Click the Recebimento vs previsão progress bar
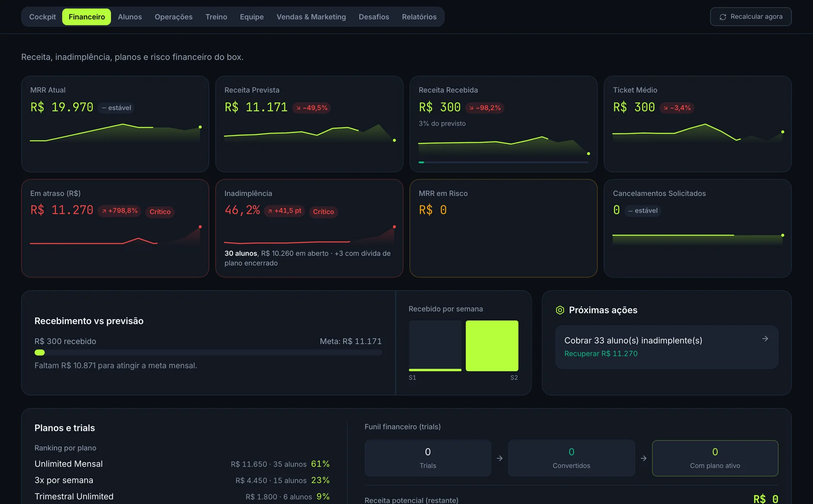 click(208, 353)
